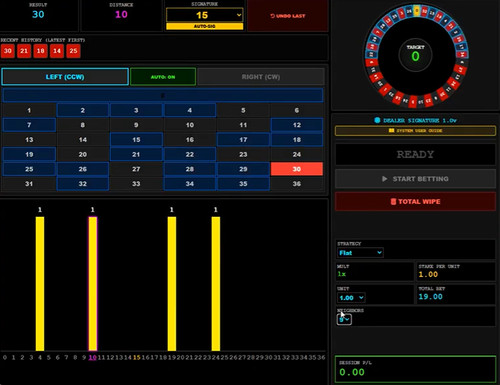The width and height of the screenshot is (500, 385).
Task: Click history chip 25 in recent history
Action: coord(73,51)
